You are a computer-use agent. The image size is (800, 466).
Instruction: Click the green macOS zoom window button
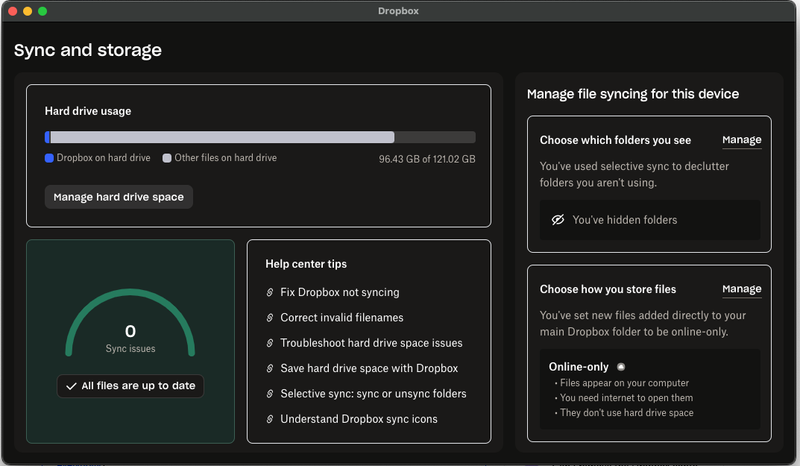[42, 11]
